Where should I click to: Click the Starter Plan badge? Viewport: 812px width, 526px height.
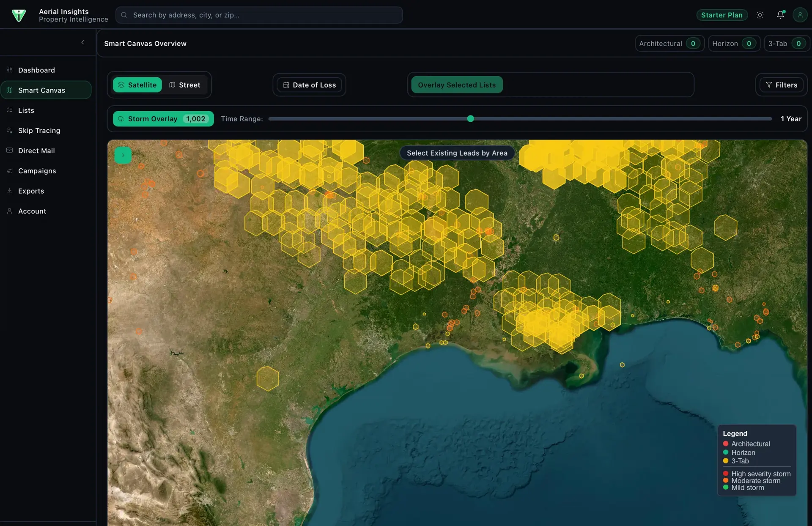(x=721, y=15)
